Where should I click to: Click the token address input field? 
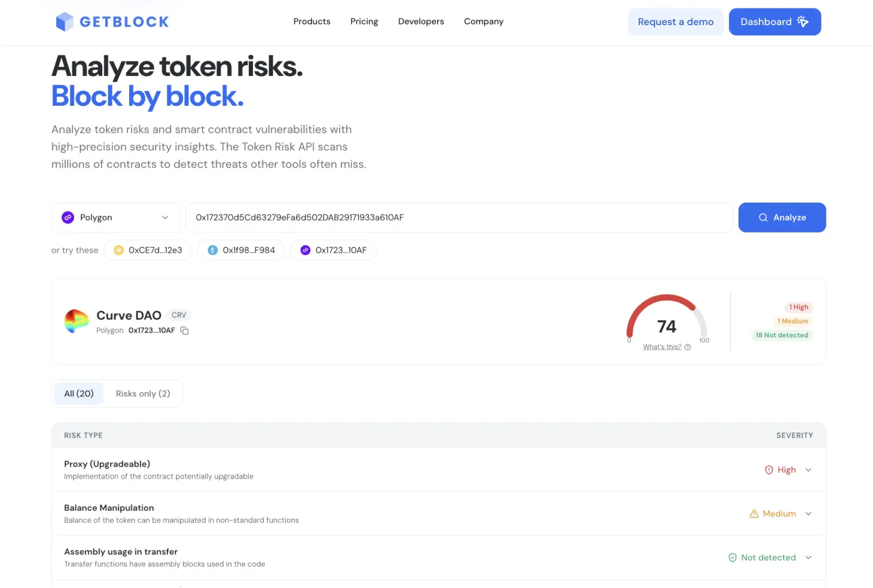coord(459,218)
